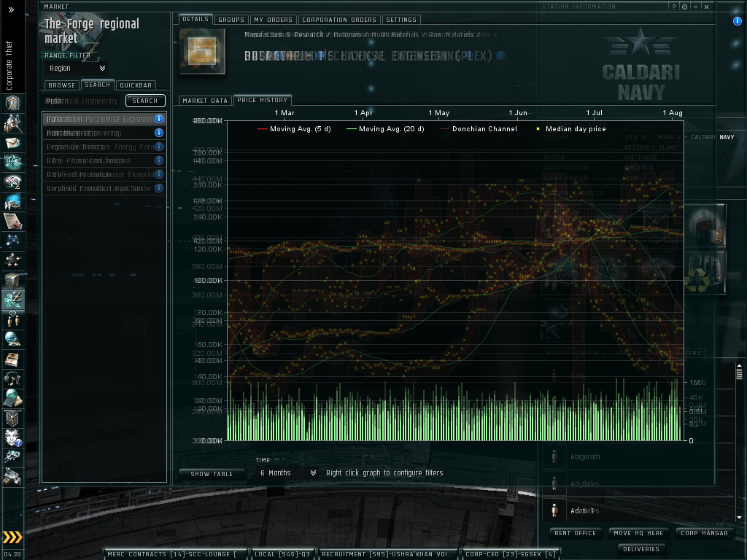This screenshot has width=747, height=560.
Task: Click info icon on first search result row
Action: [x=159, y=119]
